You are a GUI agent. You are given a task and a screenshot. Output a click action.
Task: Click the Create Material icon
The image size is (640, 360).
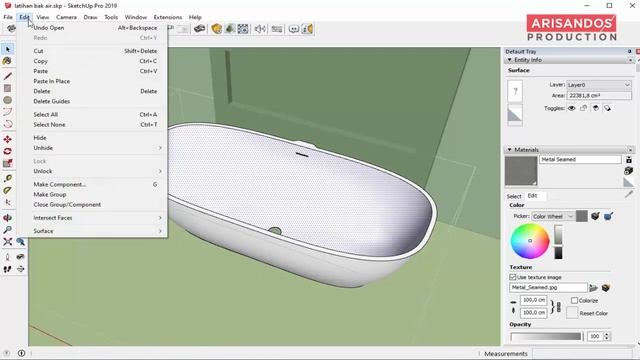click(x=629, y=170)
